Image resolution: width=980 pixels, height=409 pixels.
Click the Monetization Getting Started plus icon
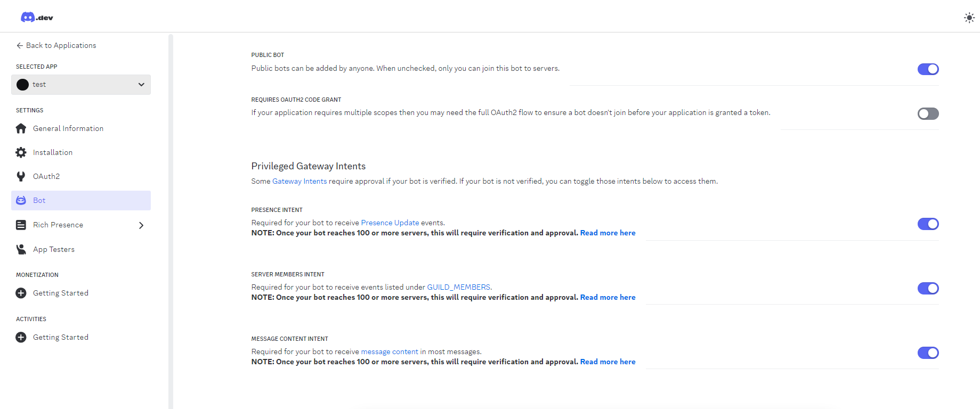[21, 293]
